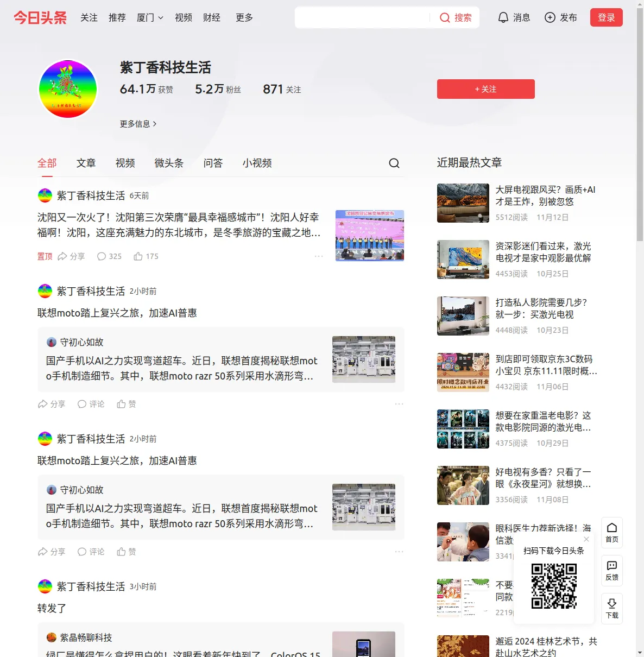Click the 发布 plus publish icon
The height and width of the screenshot is (657, 644).
[x=560, y=17]
